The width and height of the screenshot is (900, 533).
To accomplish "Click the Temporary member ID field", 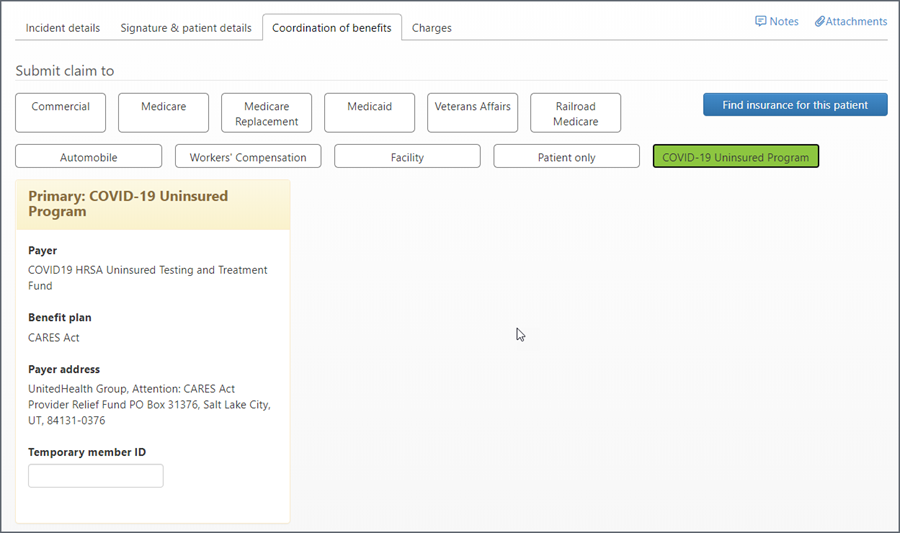I will point(96,476).
